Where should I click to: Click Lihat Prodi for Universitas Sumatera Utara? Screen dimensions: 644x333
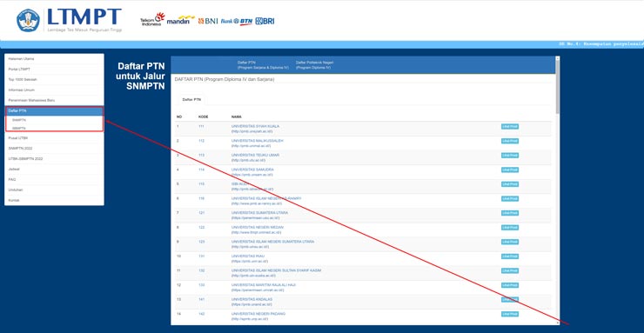510,213
